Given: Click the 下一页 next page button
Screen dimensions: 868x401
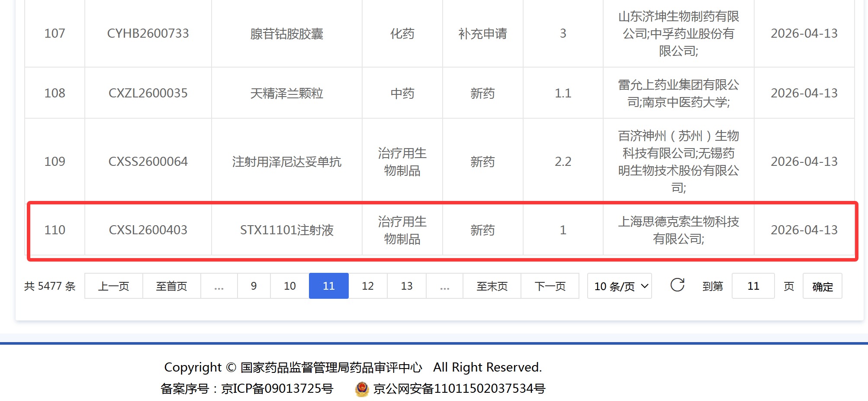Looking at the screenshot, I should click(550, 286).
